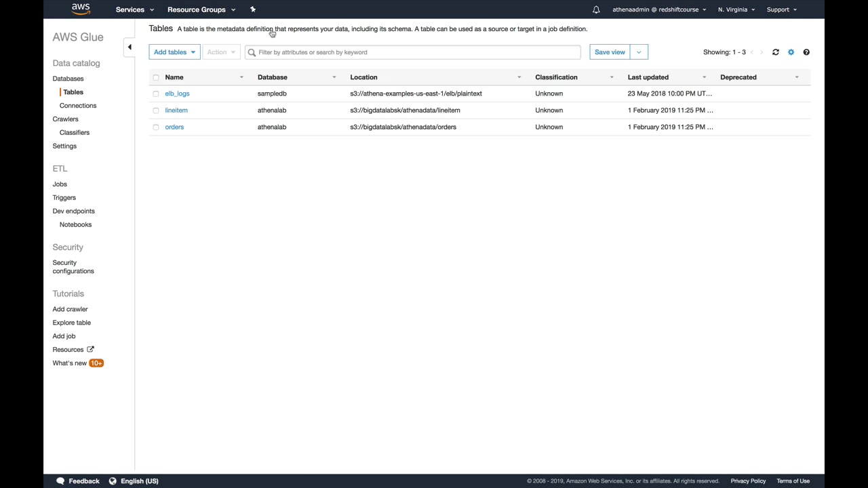The height and width of the screenshot is (488, 868).
Task: Go to next page of results
Action: pos(762,52)
